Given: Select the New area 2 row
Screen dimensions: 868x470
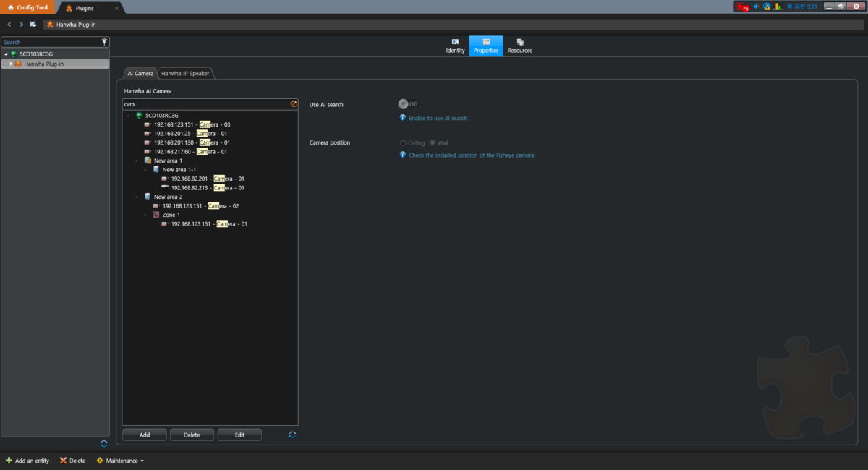Looking at the screenshot, I should (x=168, y=197).
